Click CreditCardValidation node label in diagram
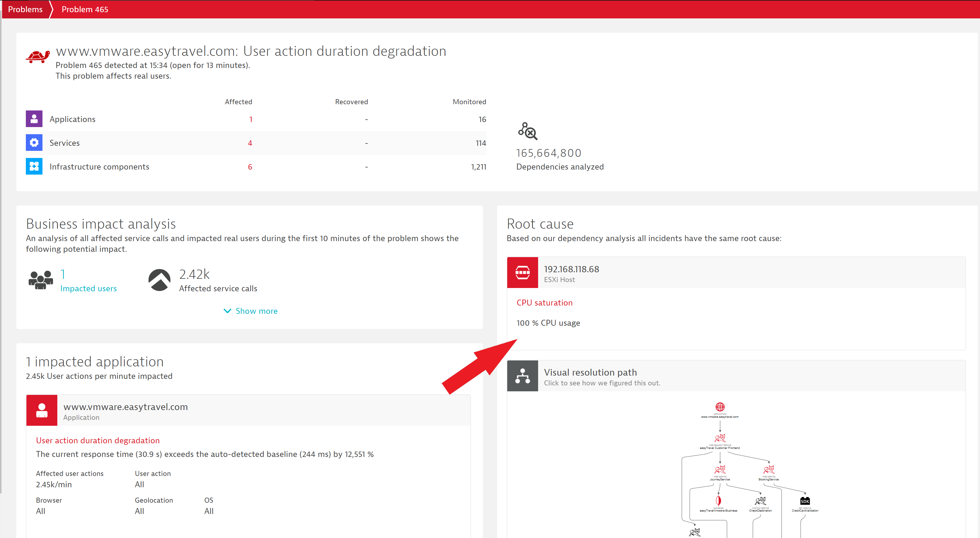Screen dimensions: 980x538 pos(805,511)
